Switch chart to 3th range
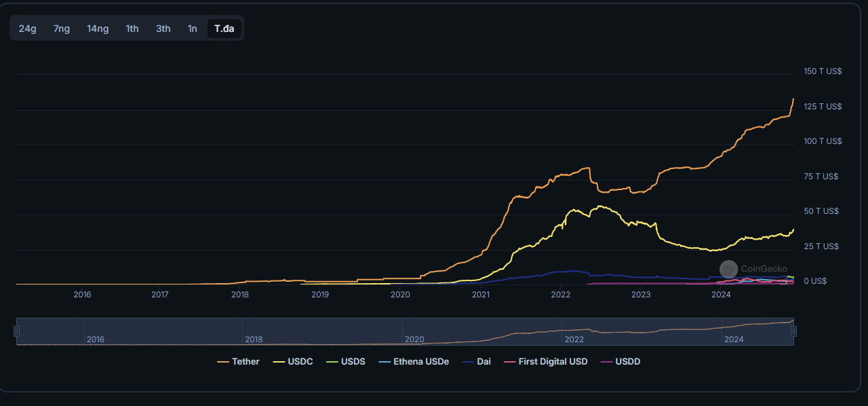The width and height of the screenshot is (868, 406). (163, 29)
